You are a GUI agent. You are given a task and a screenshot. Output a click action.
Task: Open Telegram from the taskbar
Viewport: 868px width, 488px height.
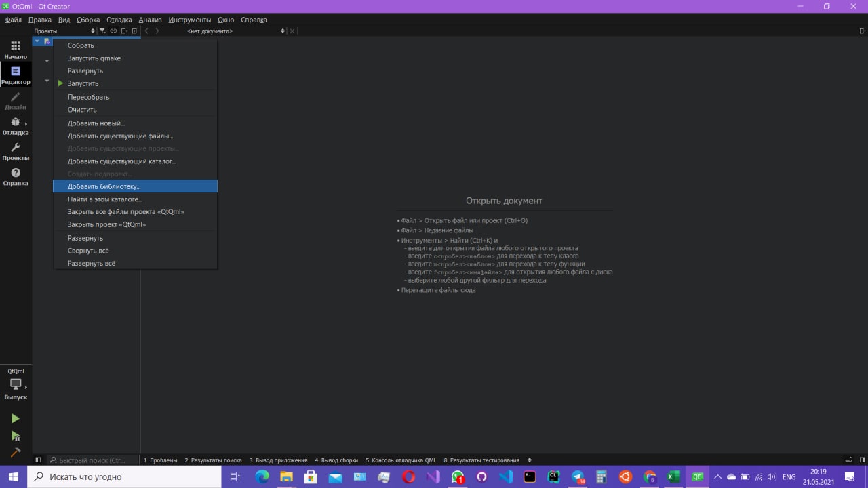pos(578,476)
